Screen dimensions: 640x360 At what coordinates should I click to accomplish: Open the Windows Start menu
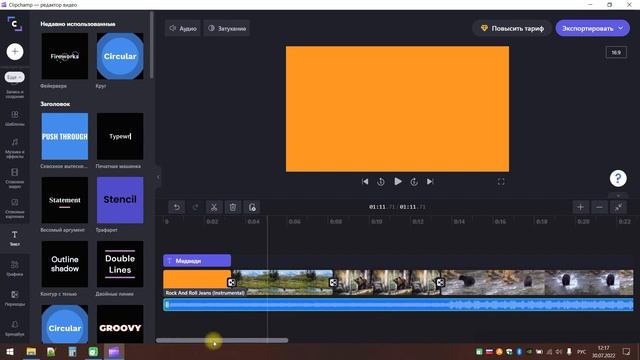click(x=10, y=351)
